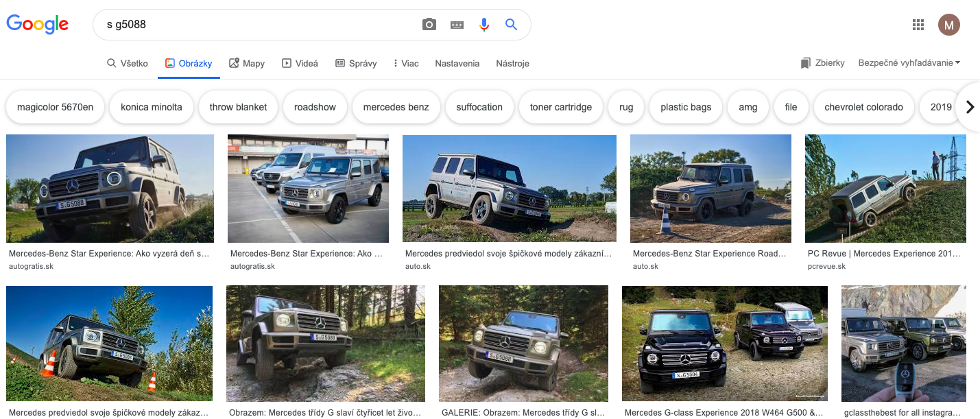Click the search input field
This screenshot has width=980, height=419.
(261, 25)
